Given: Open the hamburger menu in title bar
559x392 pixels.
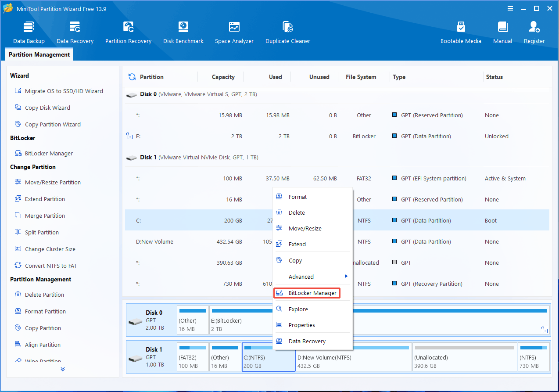Looking at the screenshot, I should pos(510,8).
